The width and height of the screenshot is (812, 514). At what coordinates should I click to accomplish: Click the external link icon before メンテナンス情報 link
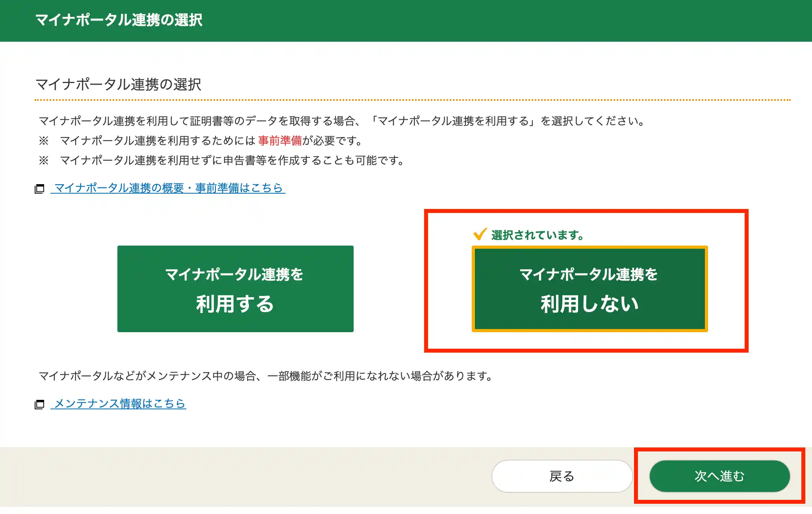(x=40, y=403)
